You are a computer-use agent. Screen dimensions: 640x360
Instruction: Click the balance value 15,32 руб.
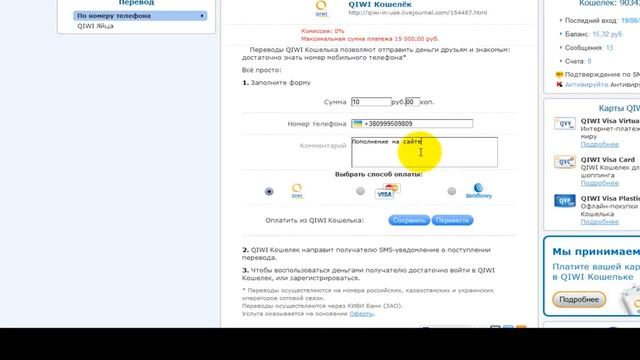607,34
